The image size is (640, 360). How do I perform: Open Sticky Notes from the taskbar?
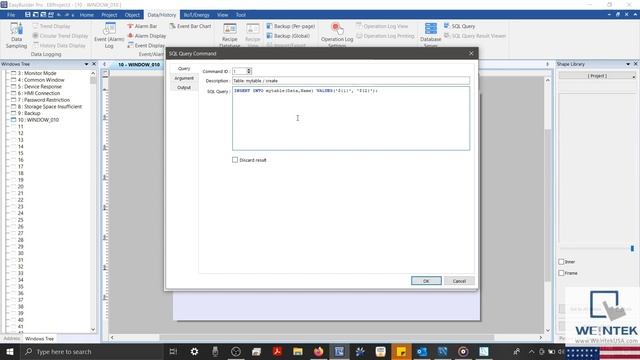click(x=401, y=351)
